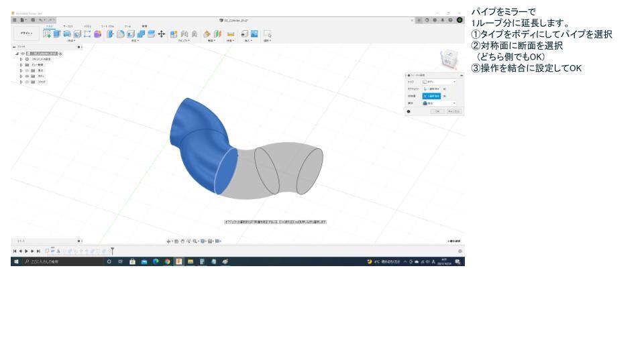Select the Revolve tool
The height and width of the screenshot is (362, 644).
click(x=67, y=34)
